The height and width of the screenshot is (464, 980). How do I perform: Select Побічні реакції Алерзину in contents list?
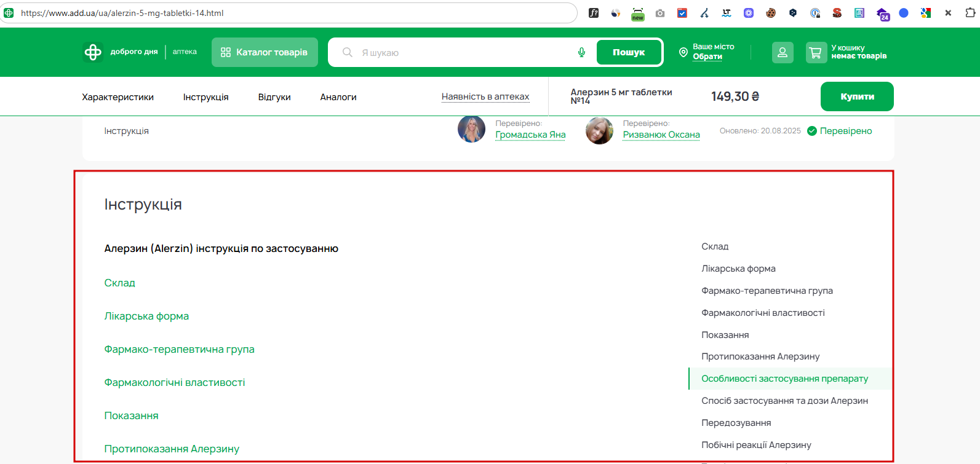[x=756, y=445]
